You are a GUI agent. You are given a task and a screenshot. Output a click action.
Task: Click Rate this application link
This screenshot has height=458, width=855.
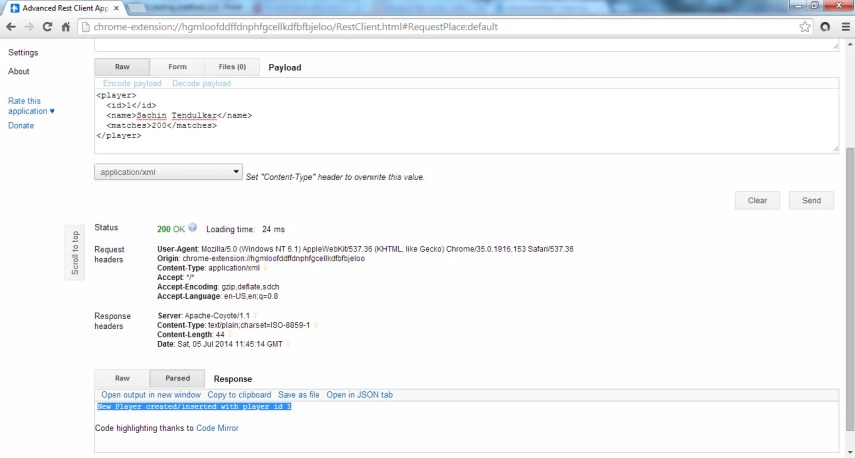click(x=32, y=106)
